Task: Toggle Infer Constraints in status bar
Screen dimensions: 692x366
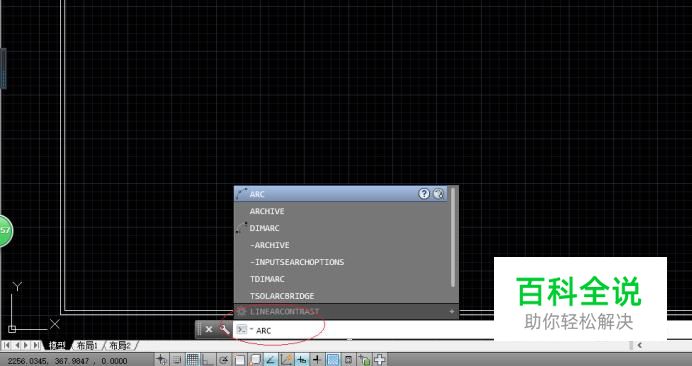Action: tap(162, 359)
